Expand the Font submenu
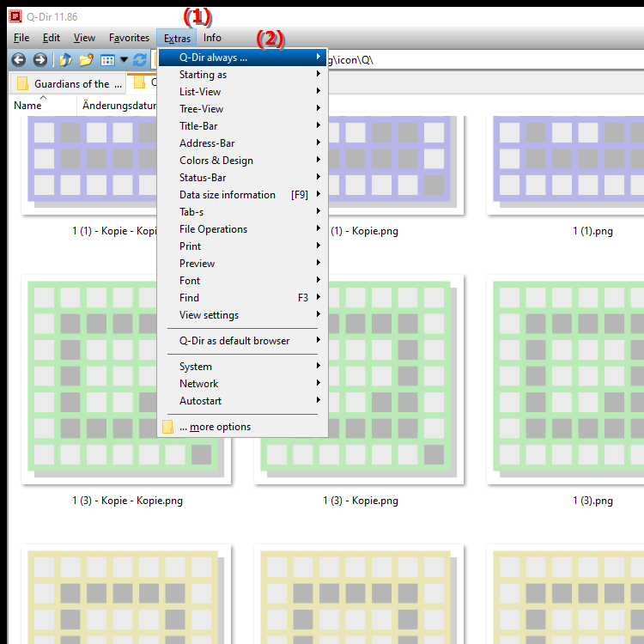This screenshot has width=644, height=644. click(242, 281)
